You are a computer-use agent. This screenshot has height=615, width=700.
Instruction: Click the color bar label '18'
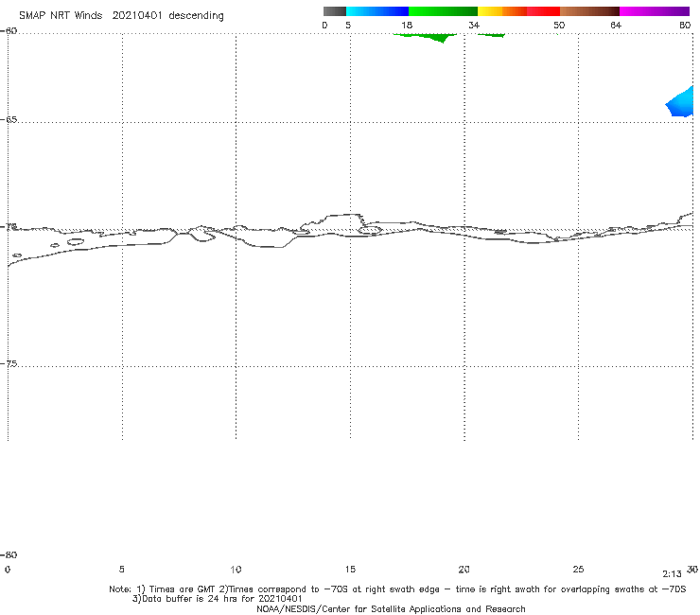(407, 25)
